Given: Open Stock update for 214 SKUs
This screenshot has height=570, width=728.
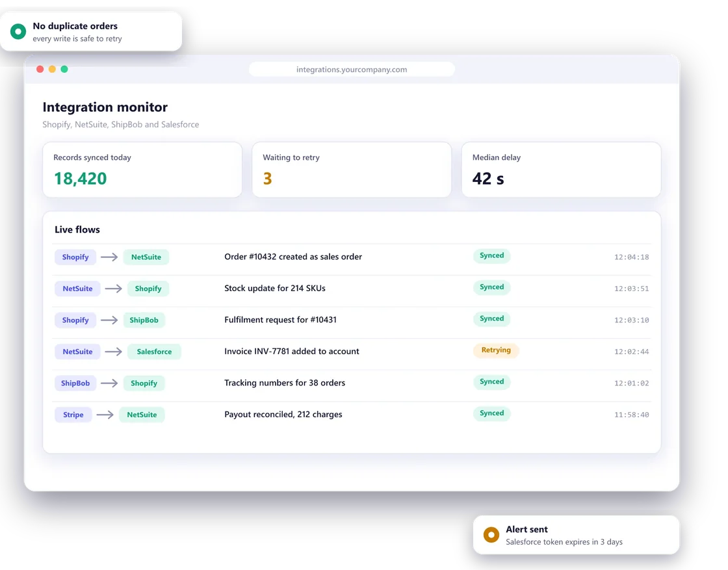Looking at the screenshot, I should click(x=275, y=288).
